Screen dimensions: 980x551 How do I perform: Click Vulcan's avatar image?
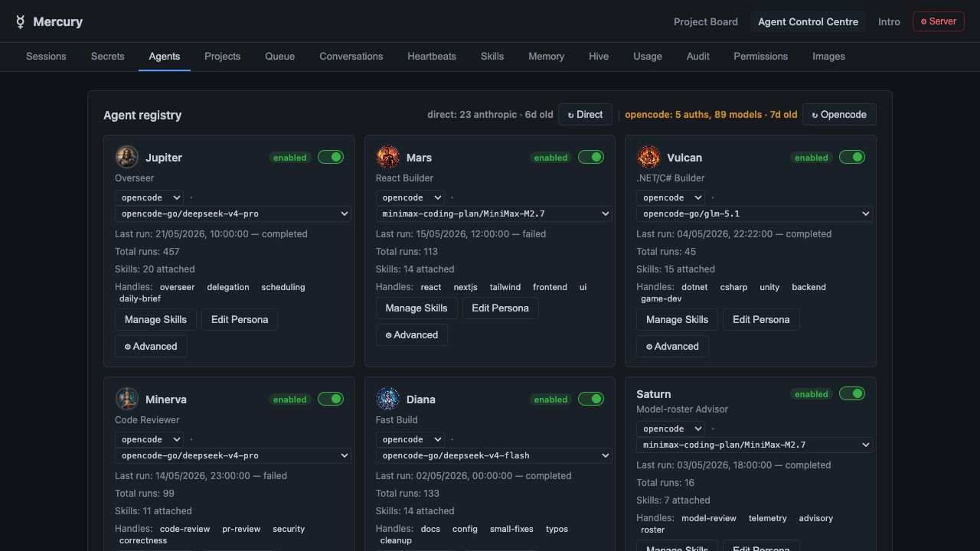click(648, 157)
